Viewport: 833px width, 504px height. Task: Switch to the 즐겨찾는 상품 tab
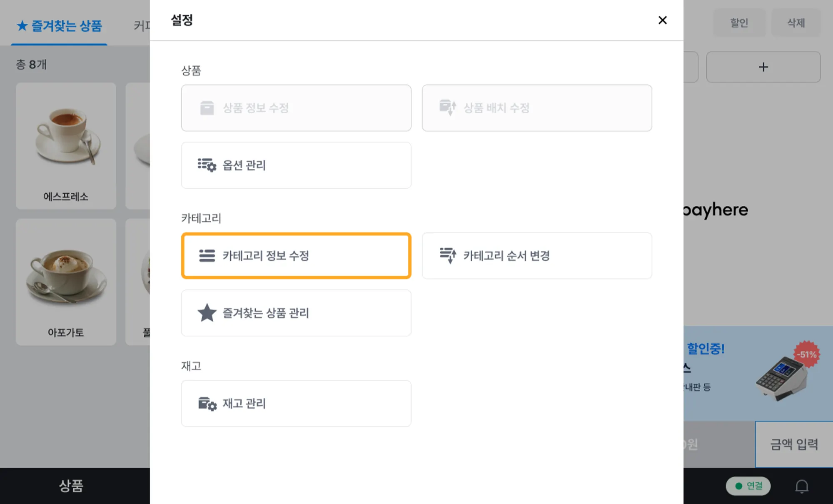click(59, 26)
